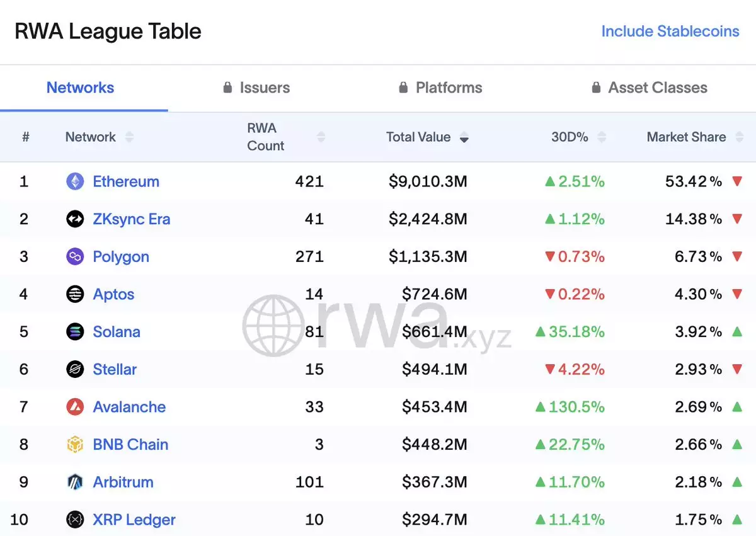Click the Solana logo icon
The image size is (756, 536).
point(75,332)
